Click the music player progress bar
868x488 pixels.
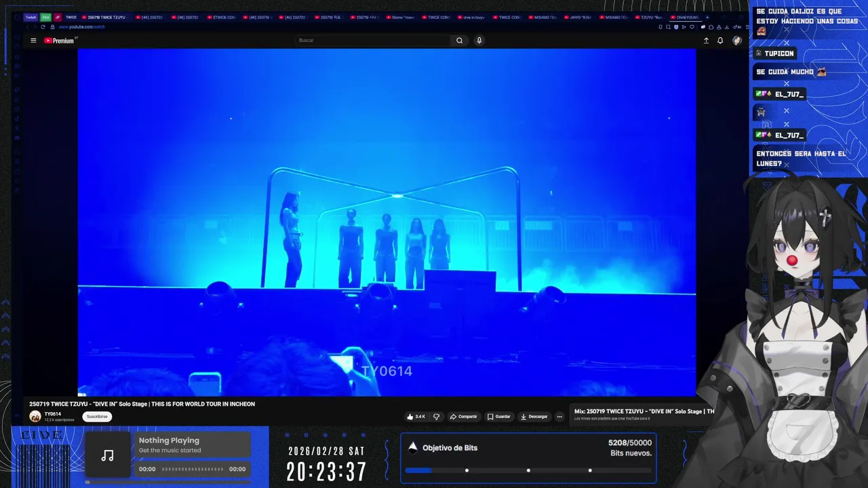[193, 469]
